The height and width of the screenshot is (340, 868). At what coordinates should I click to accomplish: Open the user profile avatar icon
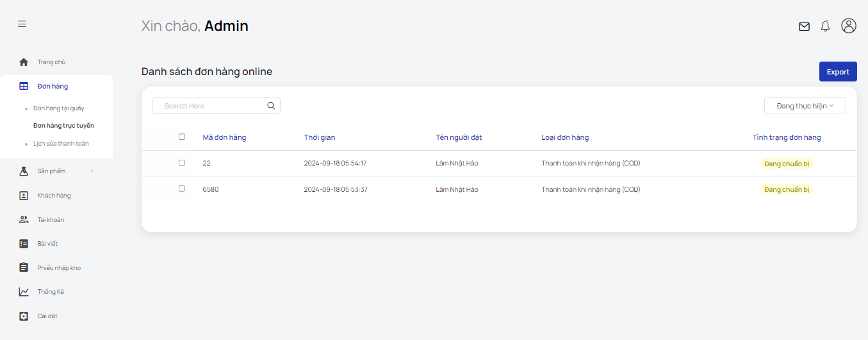click(849, 26)
